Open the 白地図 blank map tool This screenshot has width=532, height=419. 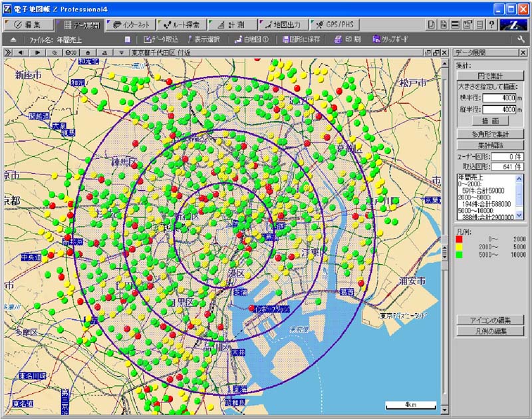click(x=251, y=39)
